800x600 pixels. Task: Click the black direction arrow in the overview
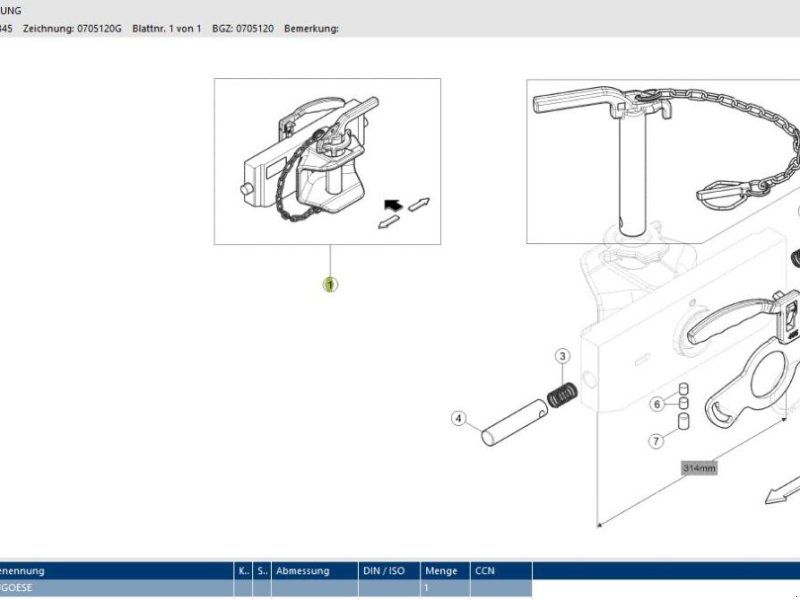[393, 206]
